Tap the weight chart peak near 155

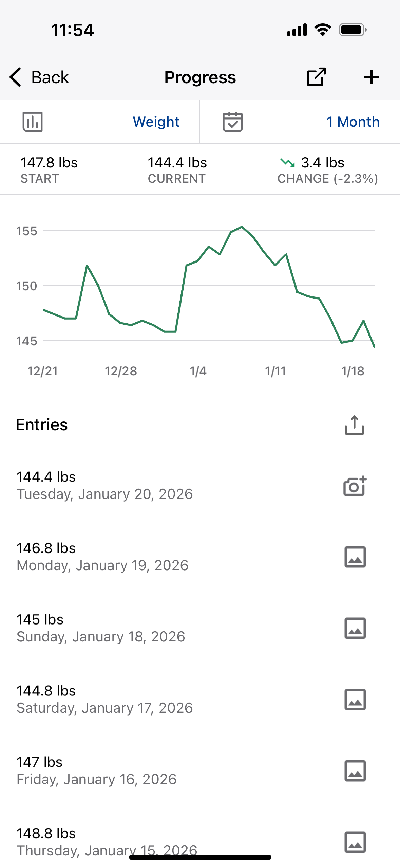click(x=242, y=227)
